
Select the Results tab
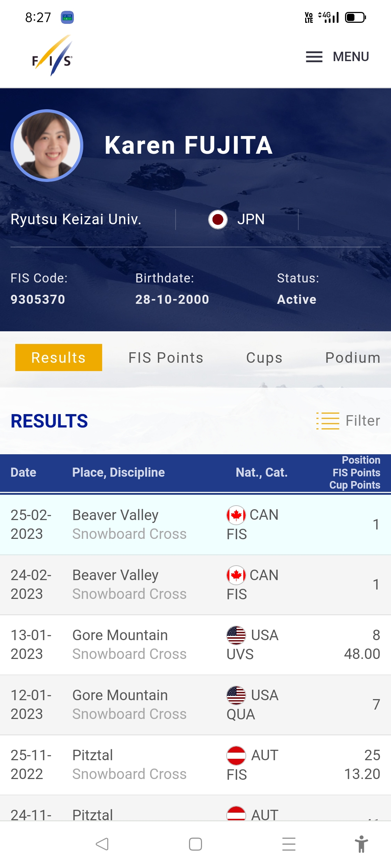pos(59,357)
